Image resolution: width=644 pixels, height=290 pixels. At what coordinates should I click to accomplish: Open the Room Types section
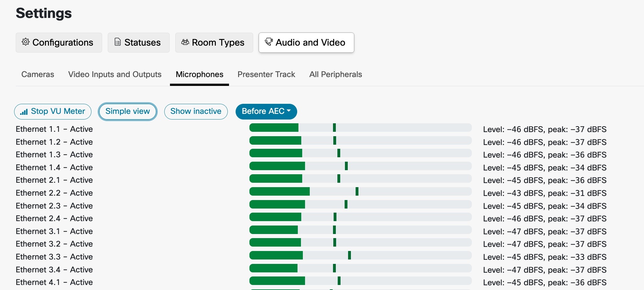[x=214, y=42]
